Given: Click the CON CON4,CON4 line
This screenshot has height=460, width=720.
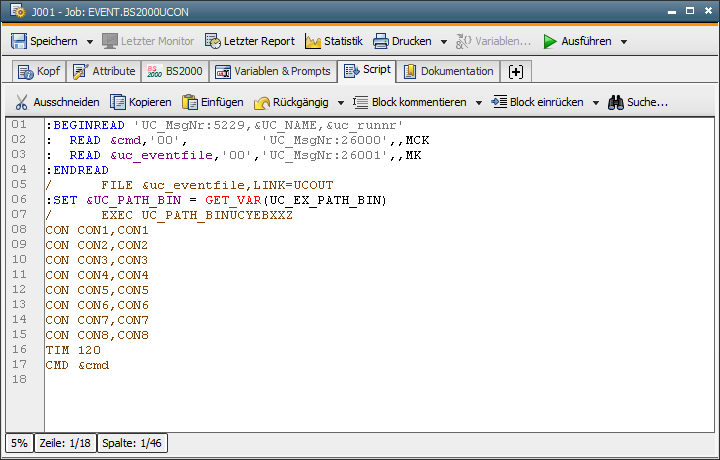Looking at the screenshot, I should coord(97,275).
